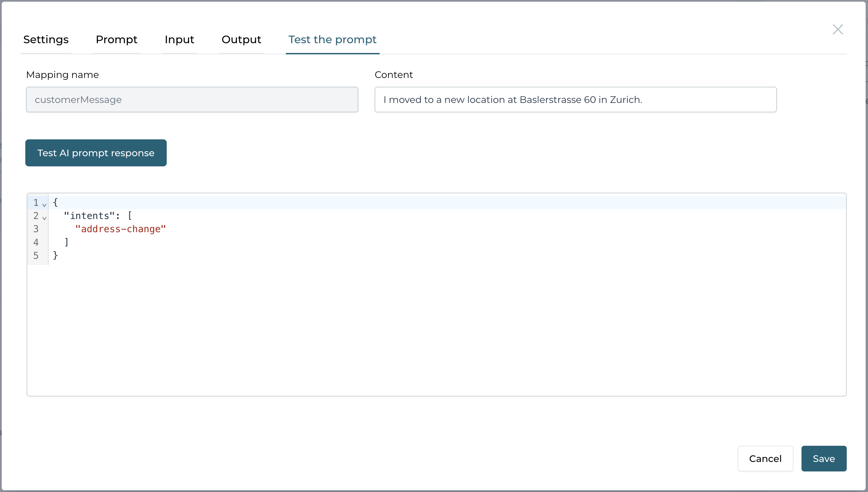
Task: Click the closing brace on line 5
Action: (55, 255)
